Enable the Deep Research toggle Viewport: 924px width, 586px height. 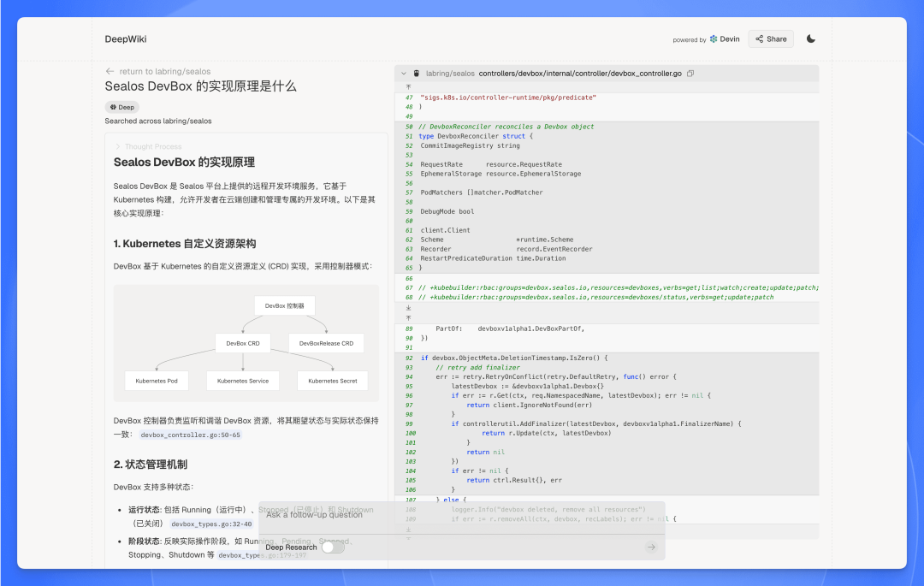tap(332, 546)
